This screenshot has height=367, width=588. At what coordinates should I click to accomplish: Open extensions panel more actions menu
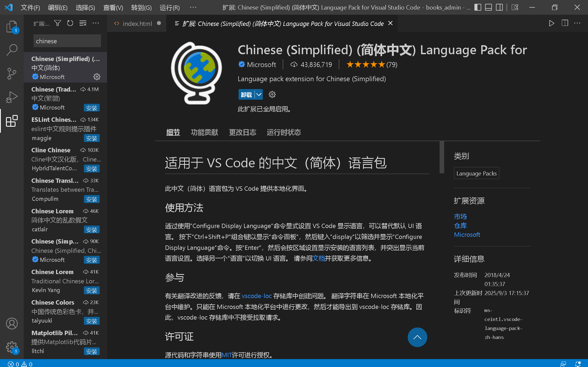(x=96, y=23)
